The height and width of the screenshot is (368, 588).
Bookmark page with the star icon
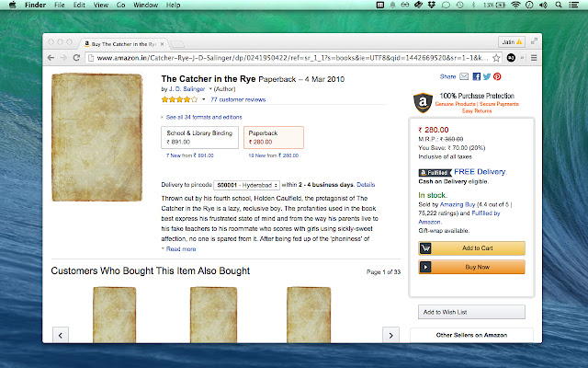tap(496, 58)
